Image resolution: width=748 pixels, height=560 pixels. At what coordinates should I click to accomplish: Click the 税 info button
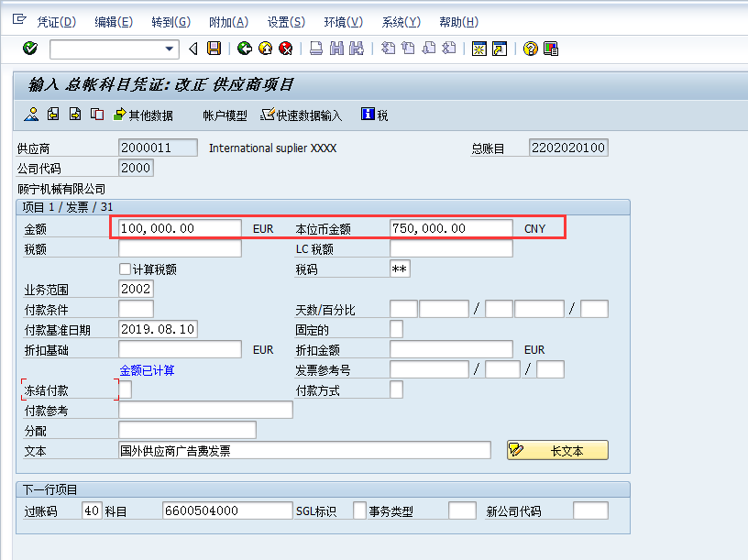(375, 115)
